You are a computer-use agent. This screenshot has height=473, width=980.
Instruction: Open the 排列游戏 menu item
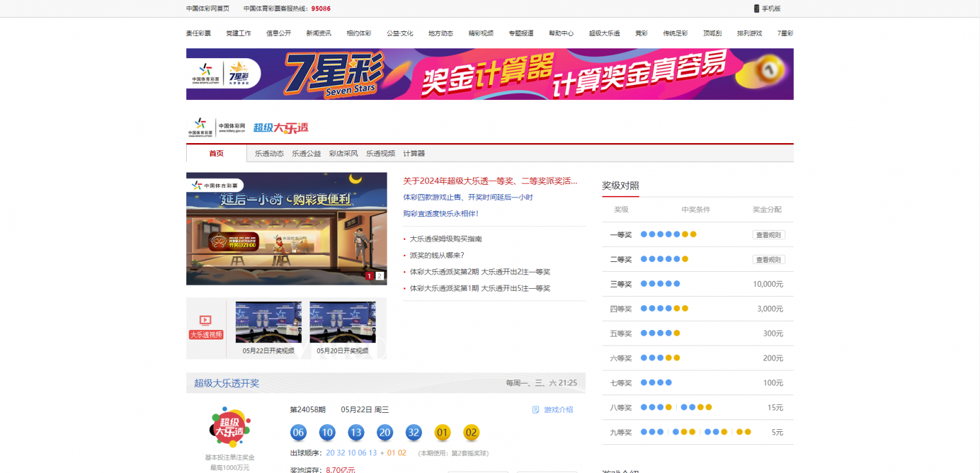tap(749, 33)
